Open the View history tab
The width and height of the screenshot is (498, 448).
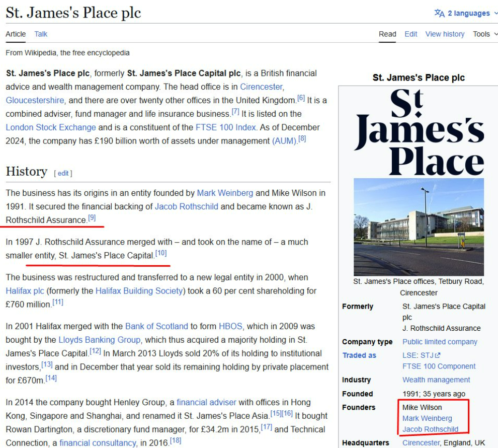pos(445,34)
